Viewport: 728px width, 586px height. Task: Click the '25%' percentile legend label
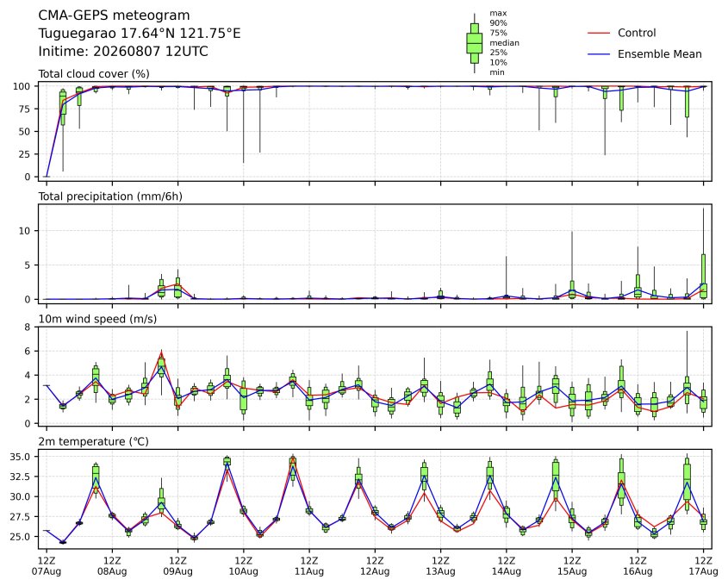(498, 53)
